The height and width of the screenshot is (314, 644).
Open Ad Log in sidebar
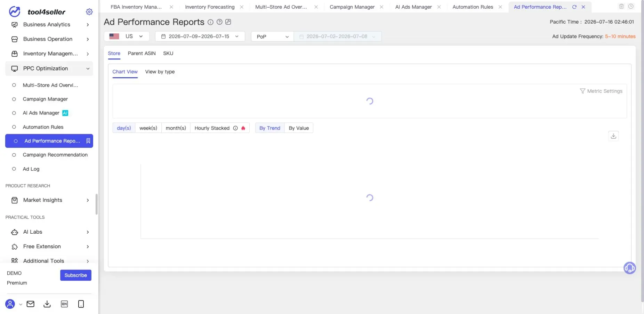(49, 169)
